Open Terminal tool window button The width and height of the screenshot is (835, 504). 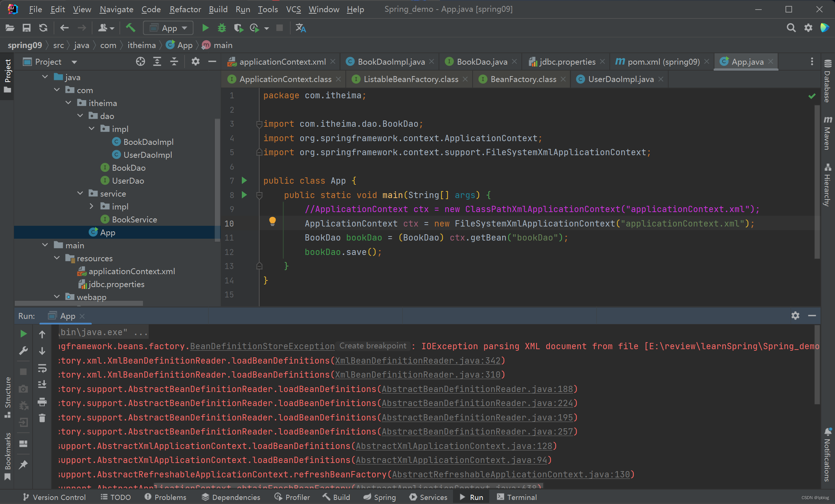[517, 497]
